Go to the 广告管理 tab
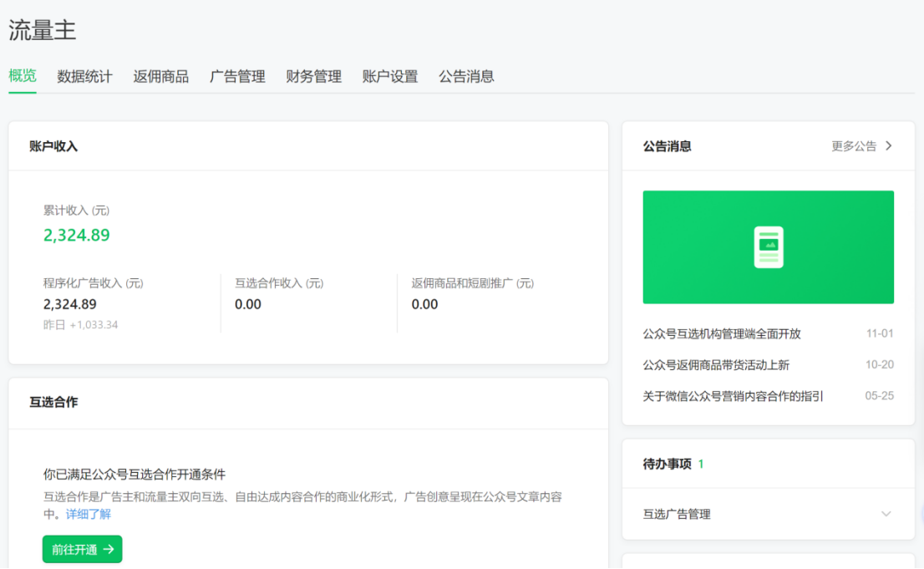 [237, 76]
